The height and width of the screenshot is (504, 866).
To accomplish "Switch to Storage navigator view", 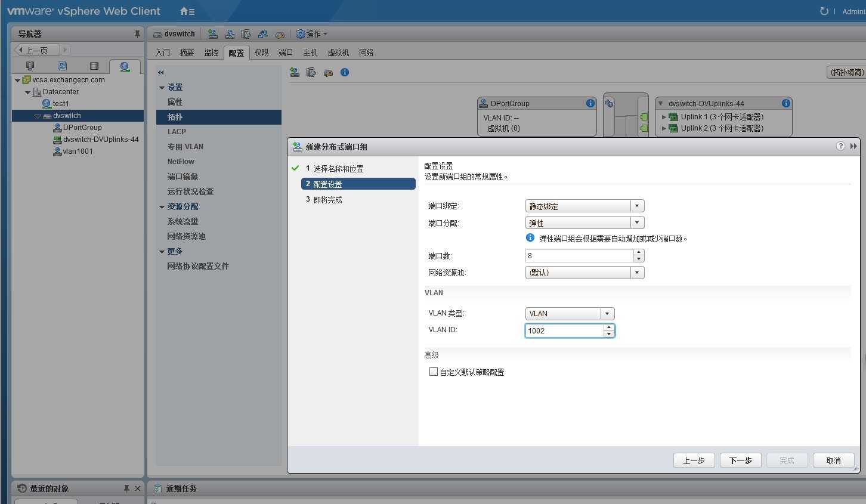I will pos(94,66).
